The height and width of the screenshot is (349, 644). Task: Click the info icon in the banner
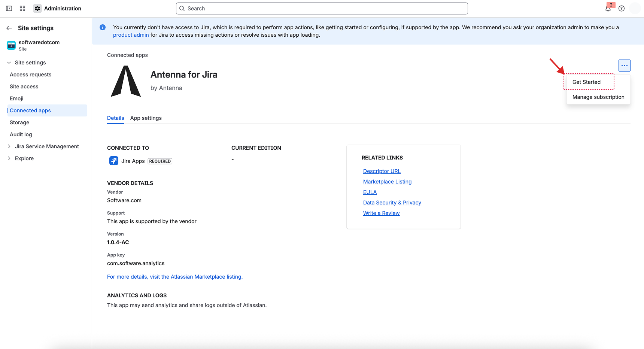pos(103,27)
